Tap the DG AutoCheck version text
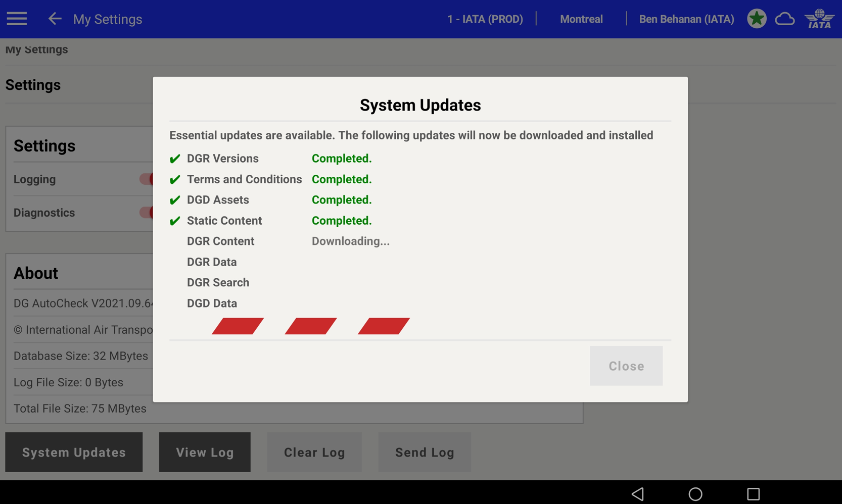 (83, 304)
